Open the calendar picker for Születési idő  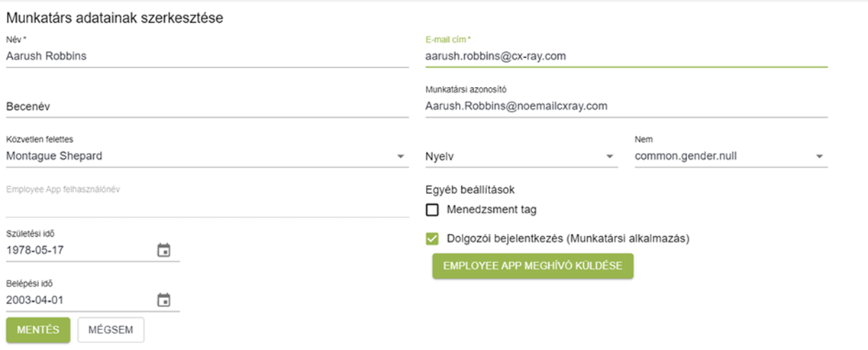(163, 250)
